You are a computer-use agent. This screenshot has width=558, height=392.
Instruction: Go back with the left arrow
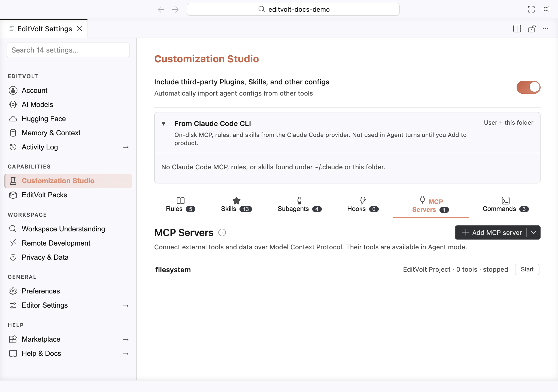(161, 10)
